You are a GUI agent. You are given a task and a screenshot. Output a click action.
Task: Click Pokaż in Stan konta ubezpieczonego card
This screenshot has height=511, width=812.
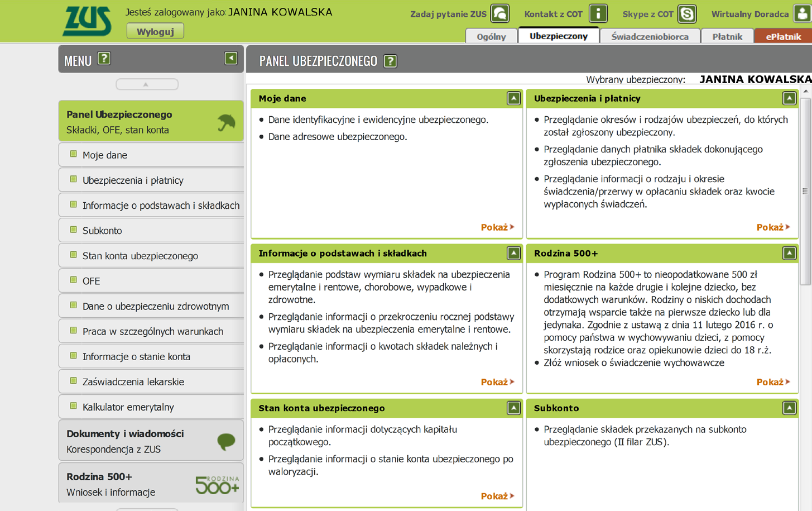(497, 496)
